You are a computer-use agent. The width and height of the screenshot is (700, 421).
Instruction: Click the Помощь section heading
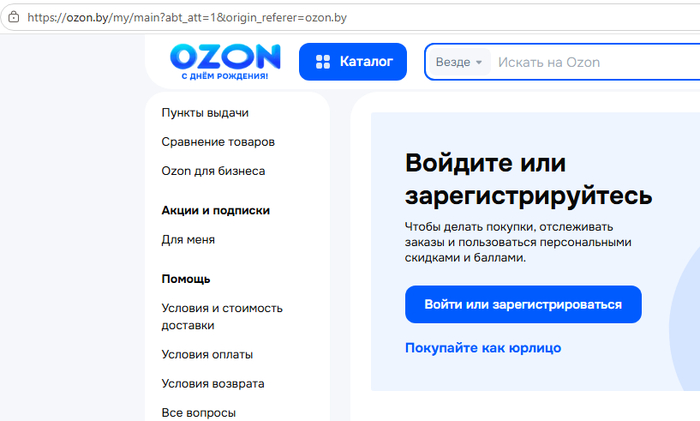[186, 279]
